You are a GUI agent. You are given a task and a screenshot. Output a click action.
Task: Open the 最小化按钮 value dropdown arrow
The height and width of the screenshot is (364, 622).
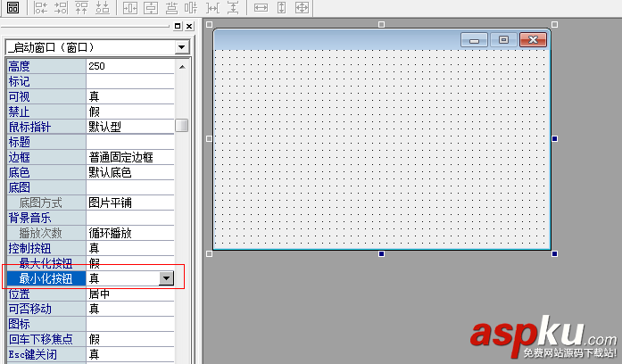click(166, 278)
